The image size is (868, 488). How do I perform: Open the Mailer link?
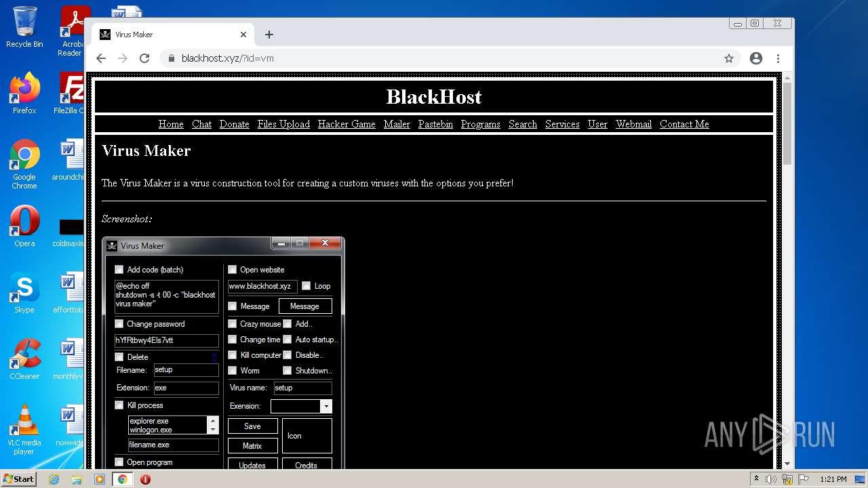click(397, 124)
